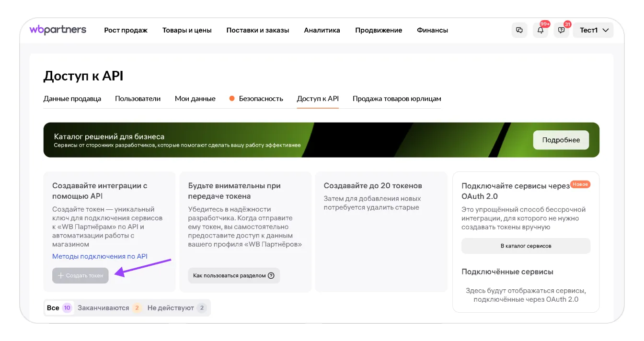Screen dimensions: 644x341
Task: Show Все tokens filter
Action: point(59,308)
